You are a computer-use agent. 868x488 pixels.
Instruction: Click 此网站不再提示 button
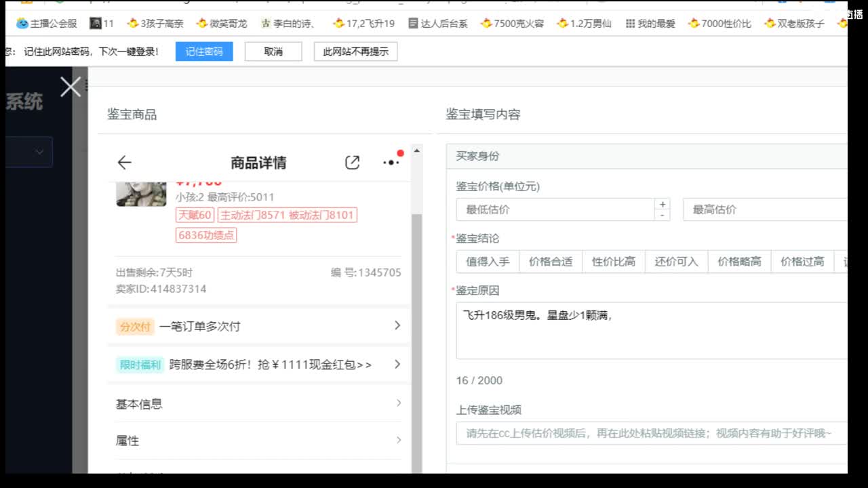(355, 52)
